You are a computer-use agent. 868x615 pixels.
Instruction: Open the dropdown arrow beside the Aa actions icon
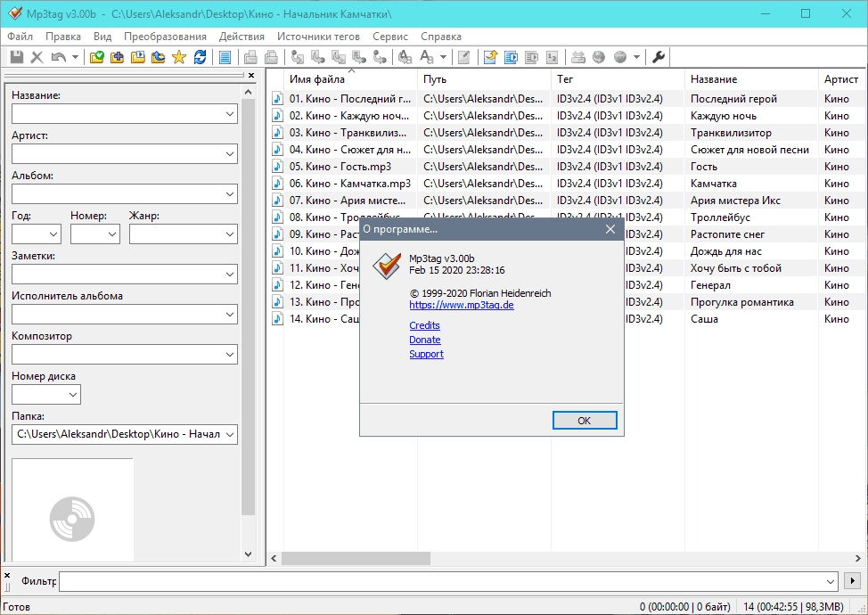444,57
